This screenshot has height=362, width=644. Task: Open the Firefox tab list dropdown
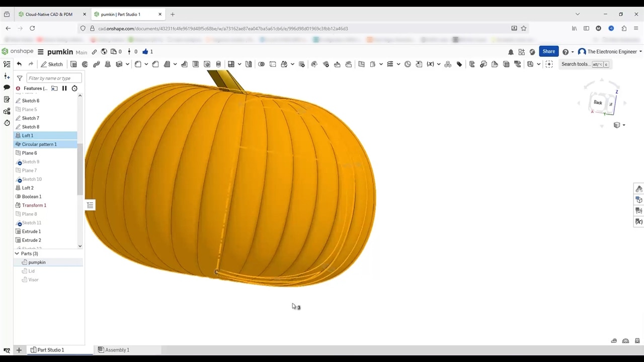577,14
